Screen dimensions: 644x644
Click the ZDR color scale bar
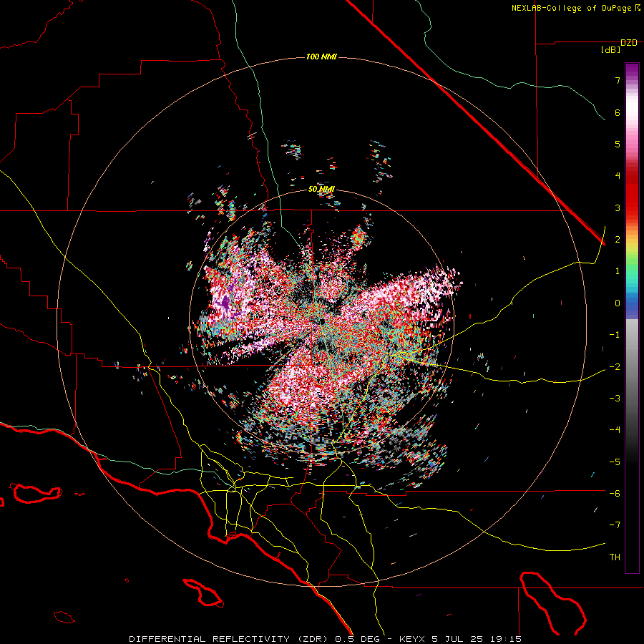point(632,318)
